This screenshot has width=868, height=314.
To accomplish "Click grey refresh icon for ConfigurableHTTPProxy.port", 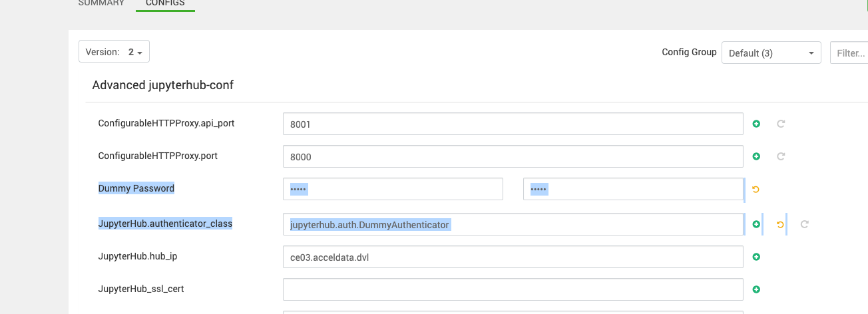I will (781, 156).
